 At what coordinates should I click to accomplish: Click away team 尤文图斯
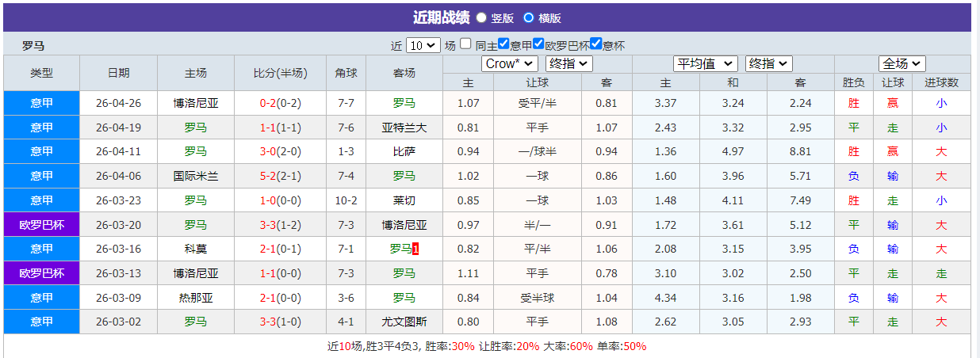pyautogui.click(x=404, y=322)
